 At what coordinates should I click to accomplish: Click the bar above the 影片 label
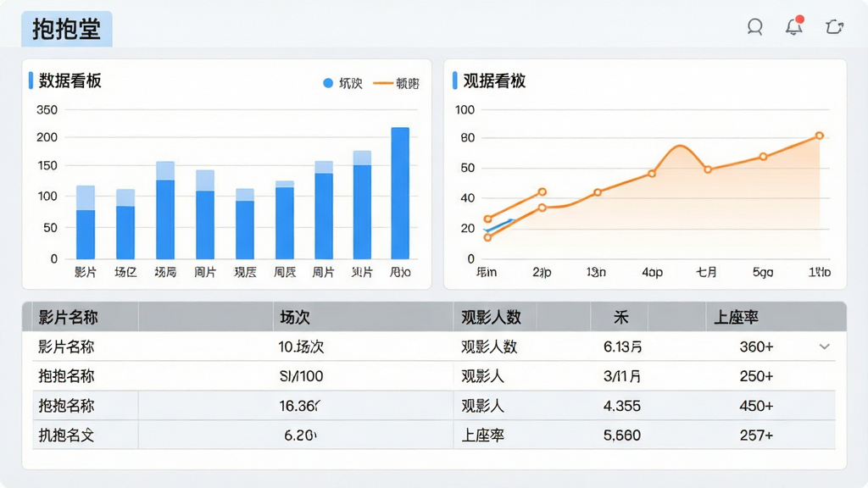pos(86,223)
